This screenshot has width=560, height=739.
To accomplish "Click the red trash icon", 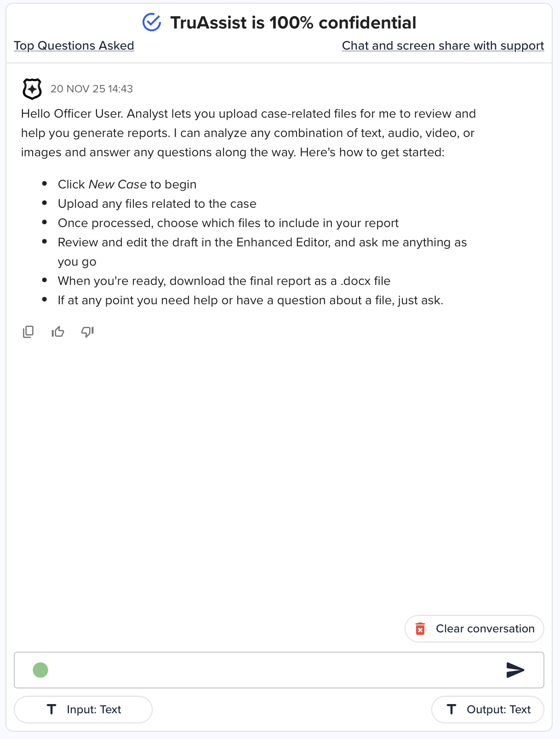I will click(x=420, y=629).
